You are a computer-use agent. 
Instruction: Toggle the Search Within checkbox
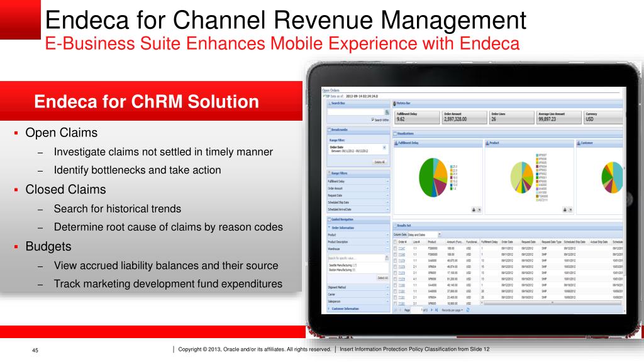point(372,120)
